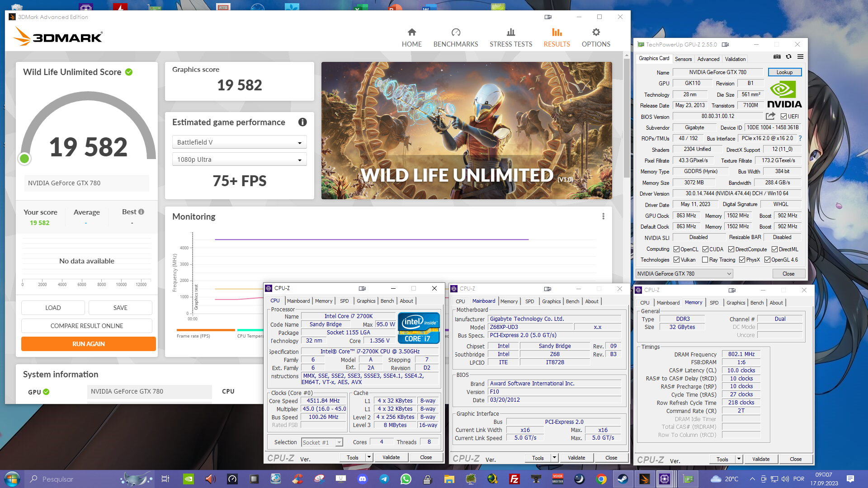Open the NVIDIA app in the taskbar
This screenshot has height=488, width=868.
189,479
